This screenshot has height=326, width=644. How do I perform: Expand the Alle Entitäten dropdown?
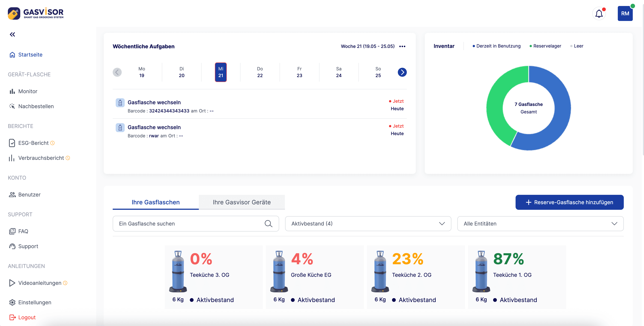540,223
